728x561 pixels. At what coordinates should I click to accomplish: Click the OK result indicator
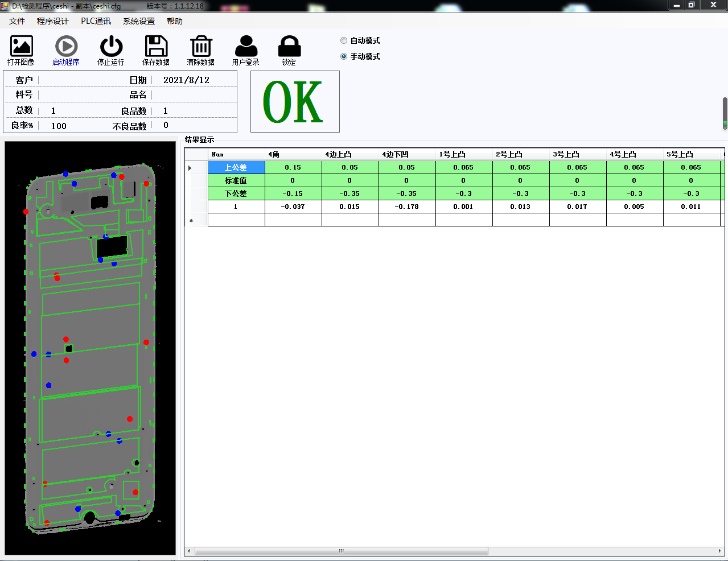295,102
